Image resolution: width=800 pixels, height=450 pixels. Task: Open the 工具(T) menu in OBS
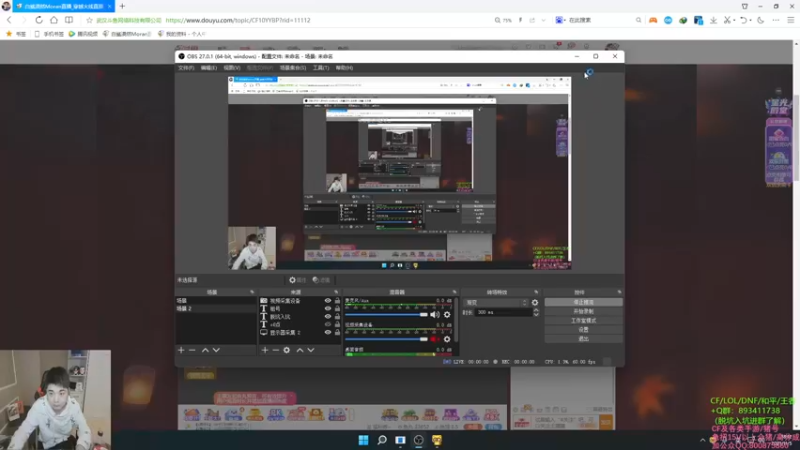pos(321,68)
